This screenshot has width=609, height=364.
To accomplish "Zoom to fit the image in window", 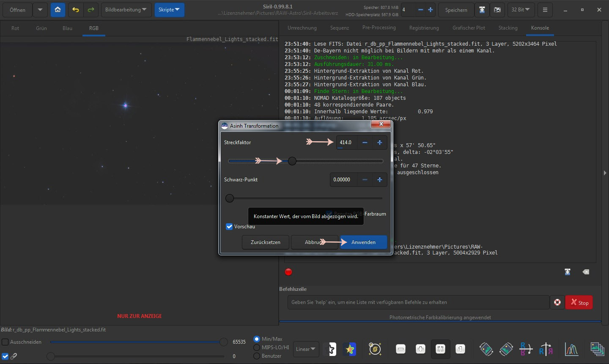I will point(440,349).
